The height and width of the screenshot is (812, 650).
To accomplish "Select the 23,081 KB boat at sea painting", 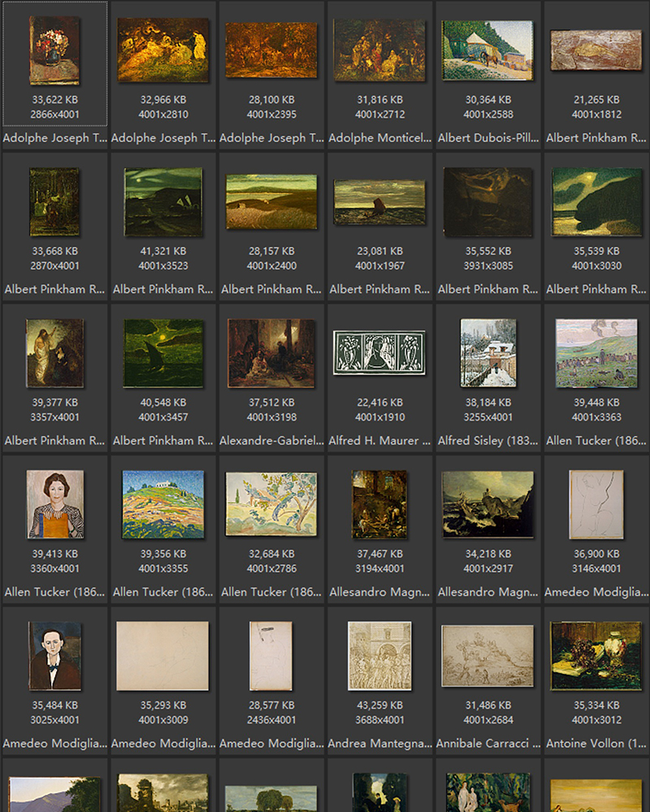I will [379, 201].
